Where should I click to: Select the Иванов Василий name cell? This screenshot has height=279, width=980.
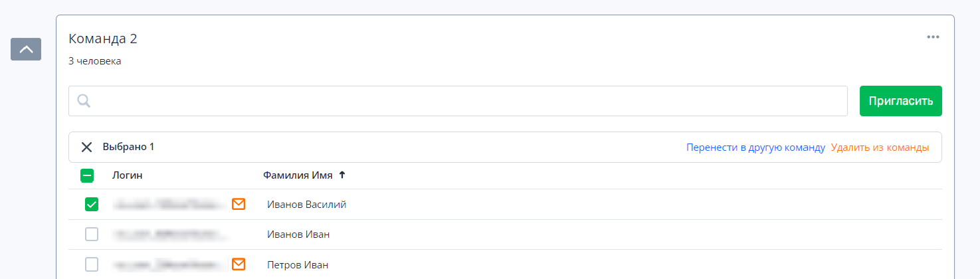pyautogui.click(x=306, y=205)
